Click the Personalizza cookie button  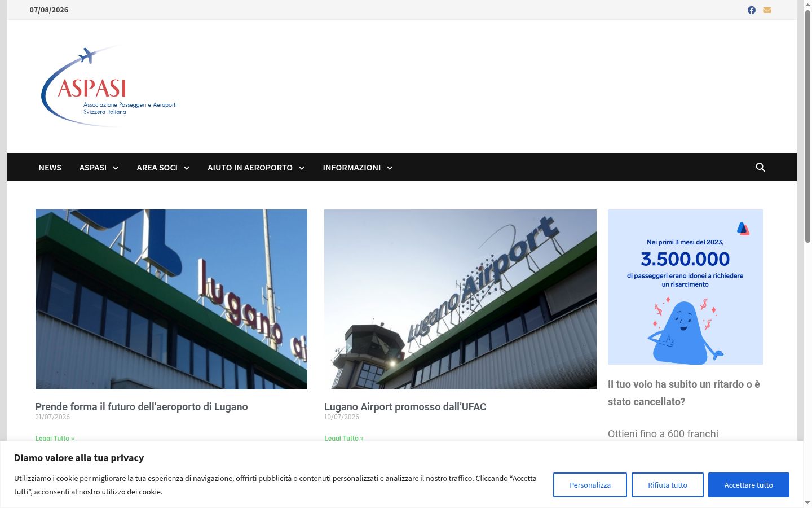pos(590,485)
